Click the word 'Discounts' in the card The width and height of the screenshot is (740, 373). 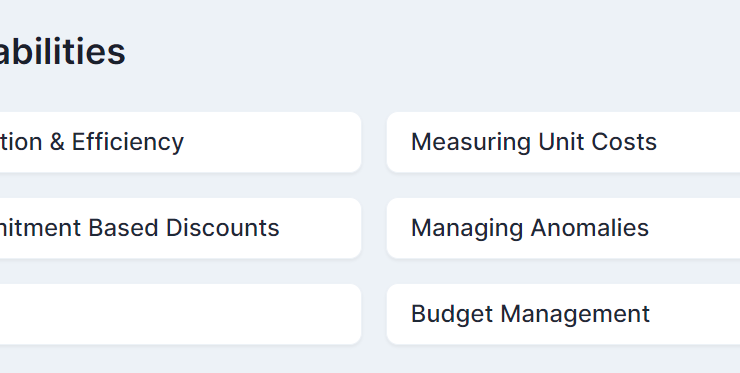pyautogui.click(x=223, y=228)
